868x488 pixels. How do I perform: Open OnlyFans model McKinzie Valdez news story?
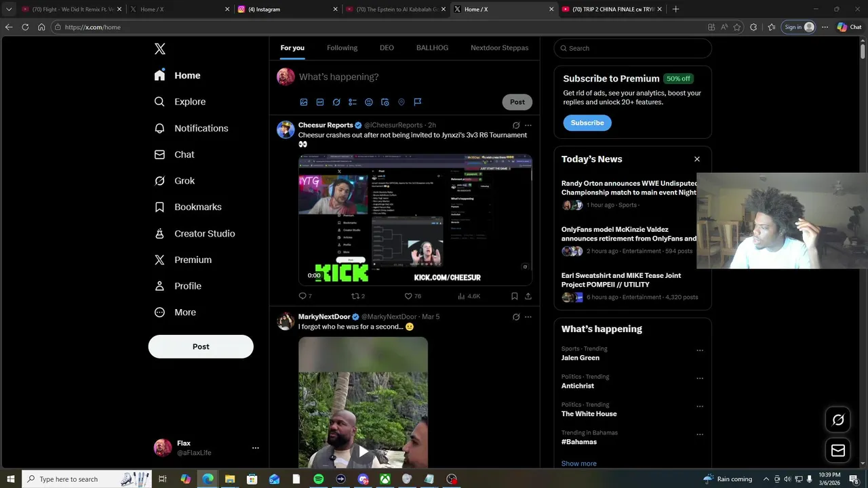click(629, 240)
